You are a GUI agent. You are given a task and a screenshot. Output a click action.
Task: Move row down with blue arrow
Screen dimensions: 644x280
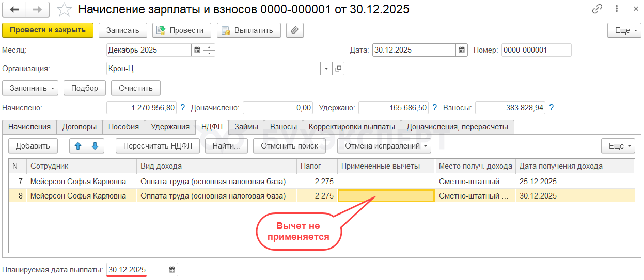tap(96, 146)
